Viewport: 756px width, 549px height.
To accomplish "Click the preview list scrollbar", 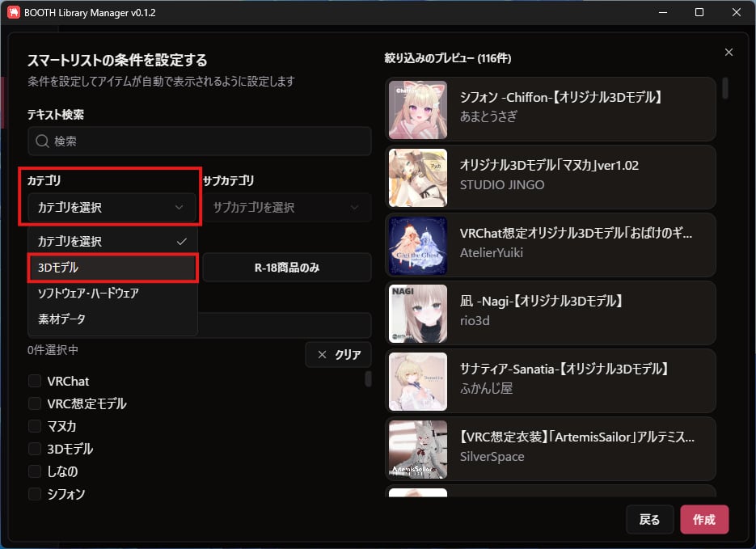I will [724, 88].
